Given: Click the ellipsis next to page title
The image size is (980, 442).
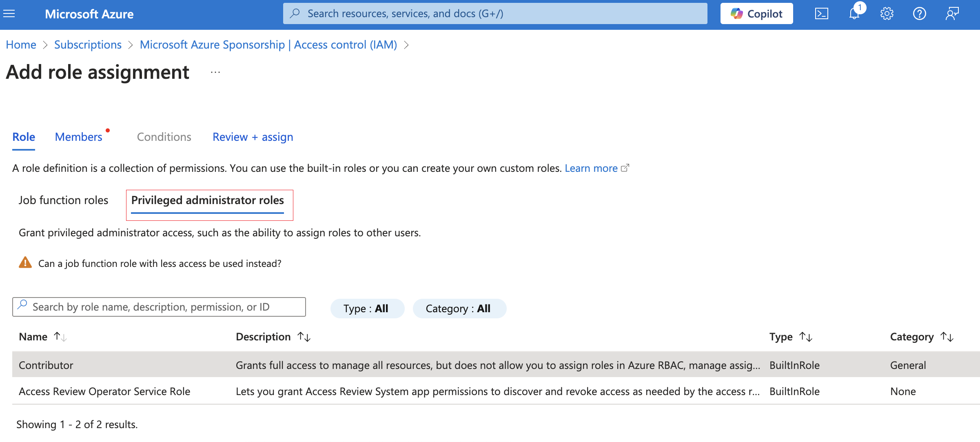Looking at the screenshot, I should click(x=215, y=73).
